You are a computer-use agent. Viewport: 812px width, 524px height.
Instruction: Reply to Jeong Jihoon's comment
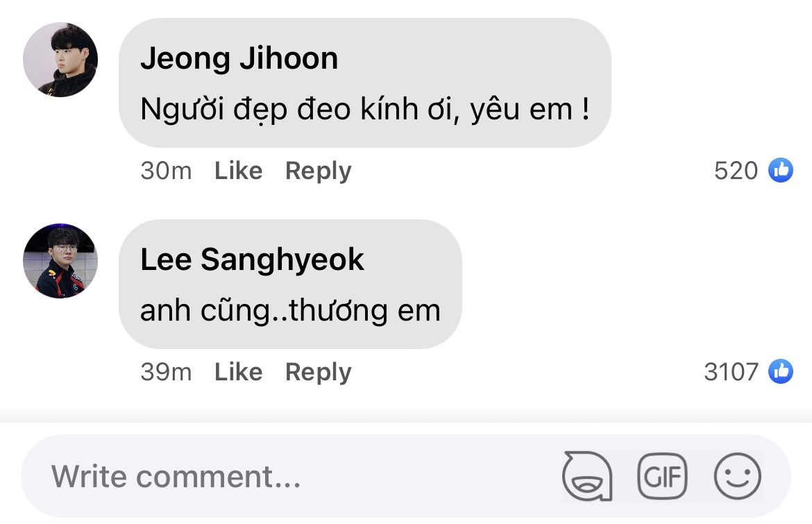318,171
